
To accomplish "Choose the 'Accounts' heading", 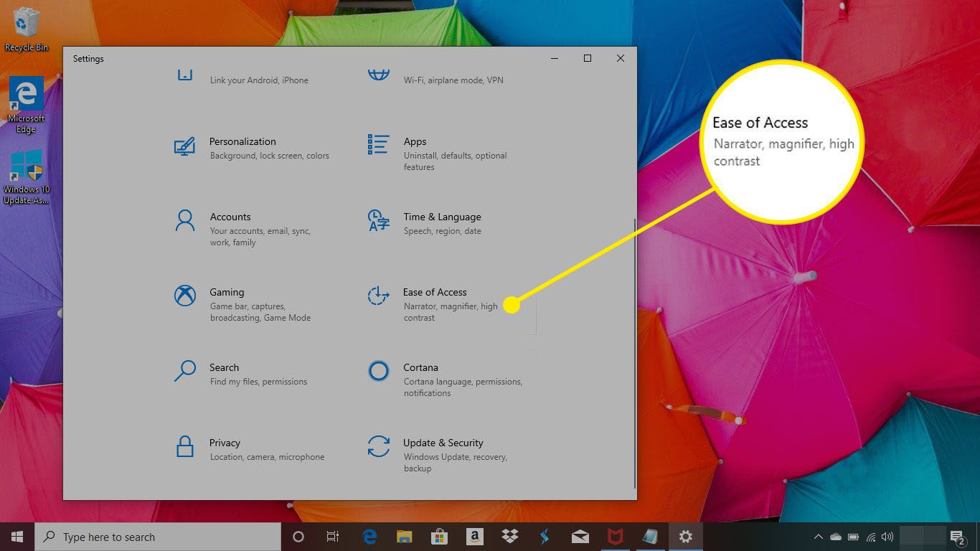I will [x=230, y=217].
